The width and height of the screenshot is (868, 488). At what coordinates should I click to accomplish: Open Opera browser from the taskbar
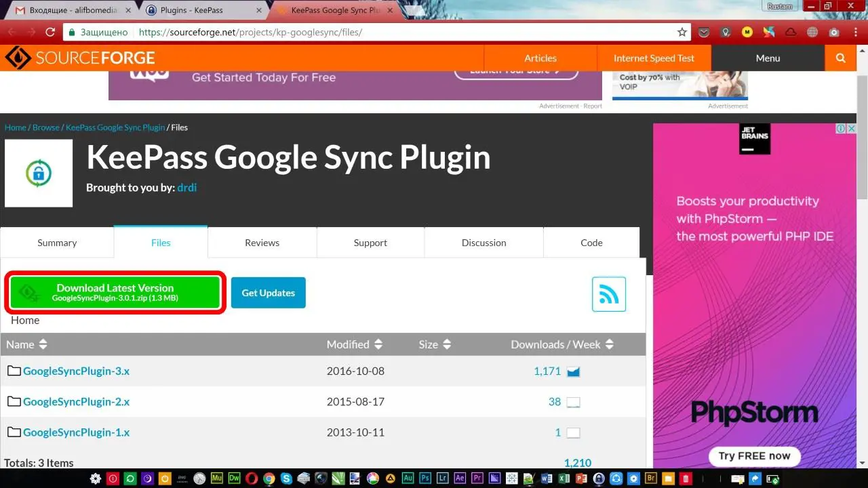click(252, 479)
